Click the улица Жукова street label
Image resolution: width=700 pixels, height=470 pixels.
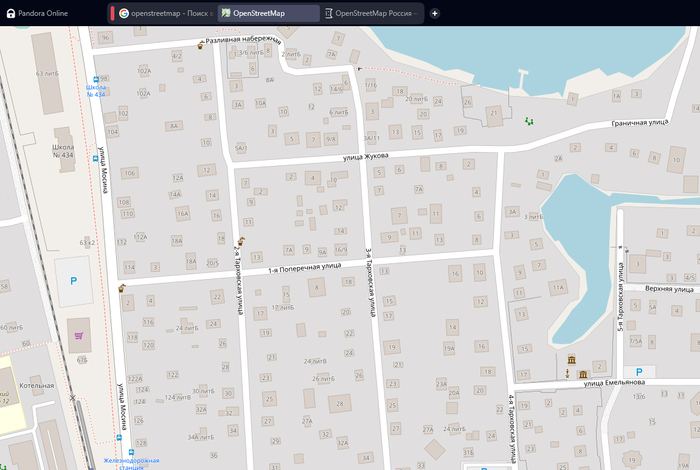tap(365, 156)
